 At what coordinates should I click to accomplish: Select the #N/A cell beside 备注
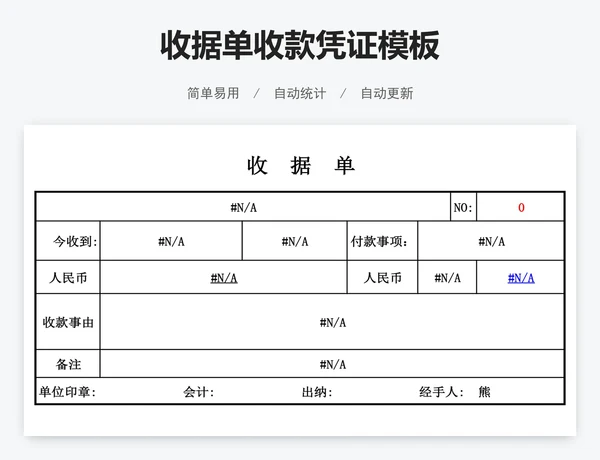(x=332, y=364)
